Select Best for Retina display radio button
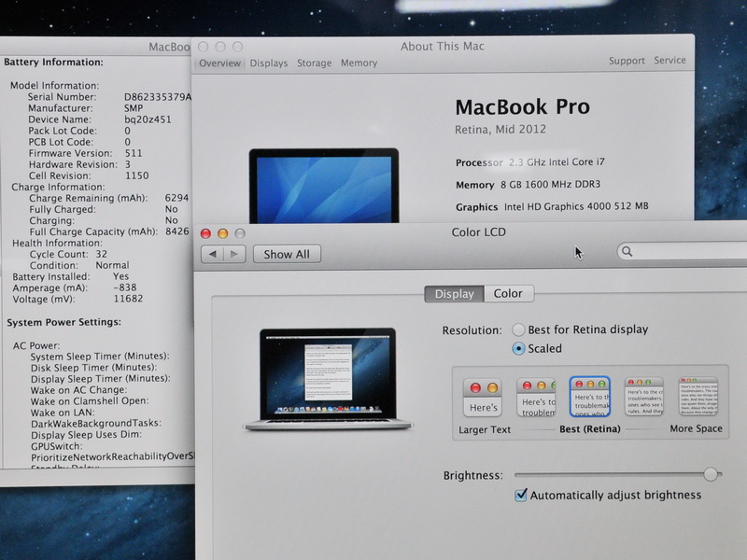The width and height of the screenshot is (747, 560). [x=518, y=329]
